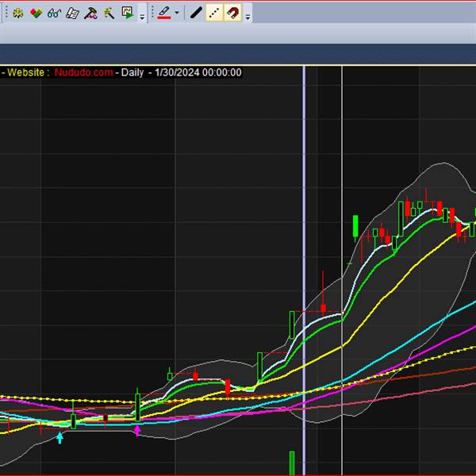Open the paper scroll document icon

pyautogui.click(x=72, y=13)
